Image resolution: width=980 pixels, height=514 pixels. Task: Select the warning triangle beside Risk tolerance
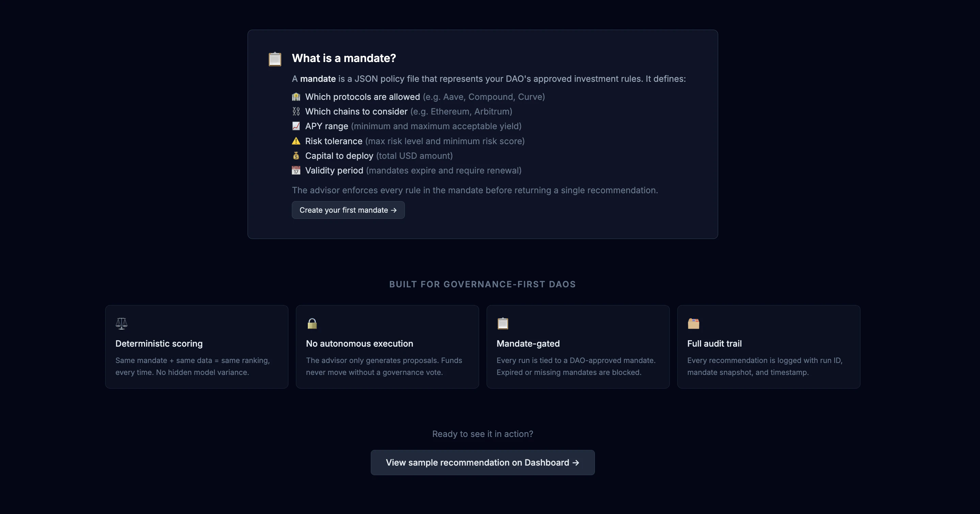[x=296, y=141]
